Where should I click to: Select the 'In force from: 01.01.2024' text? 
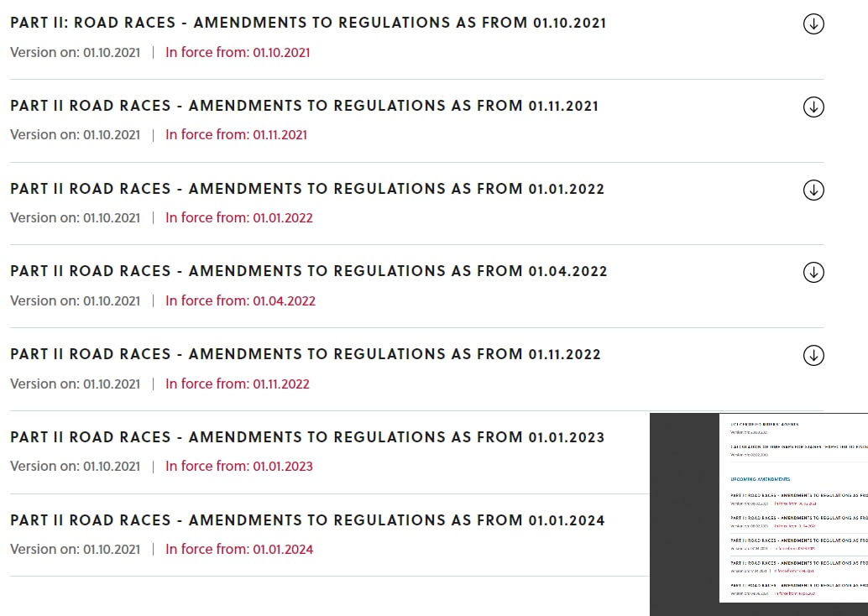[239, 550]
